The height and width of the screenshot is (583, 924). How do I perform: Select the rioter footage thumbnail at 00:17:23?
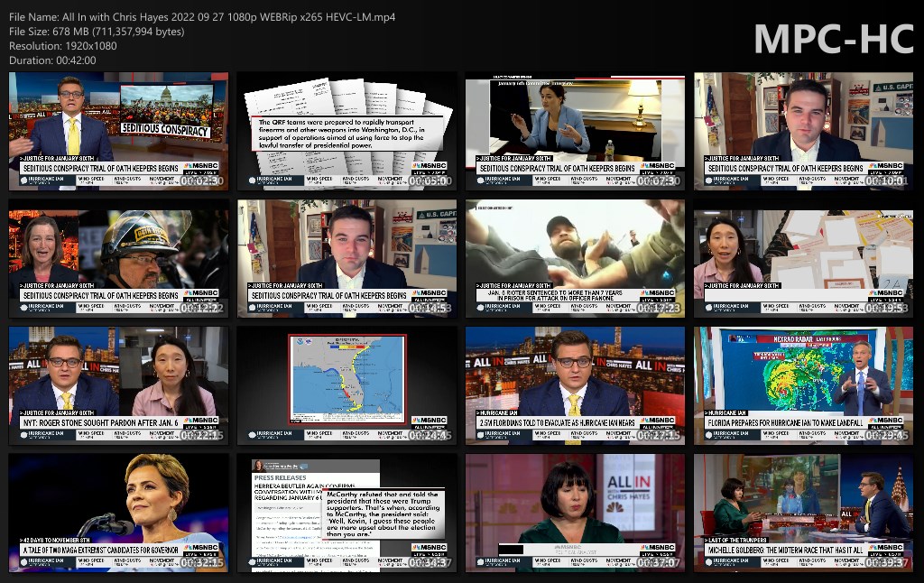point(575,259)
